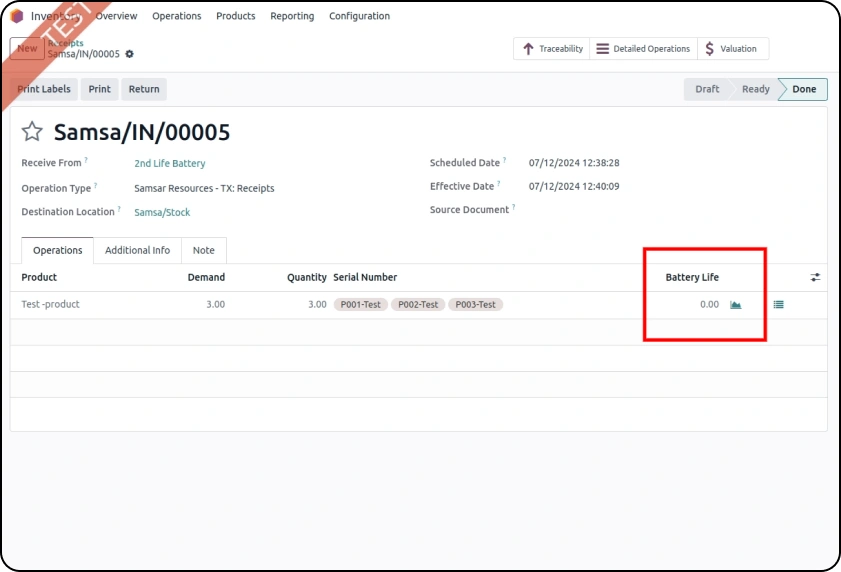Viewport: 841px width, 572px height.
Task: Click the P003-Test serial number tag
Action: [x=475, y=304]
